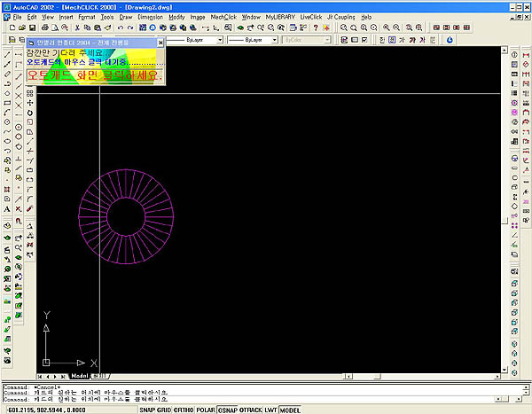Click the command line input area
The image size is (532, 414).
pyautogui.click(x=248, y=400)
